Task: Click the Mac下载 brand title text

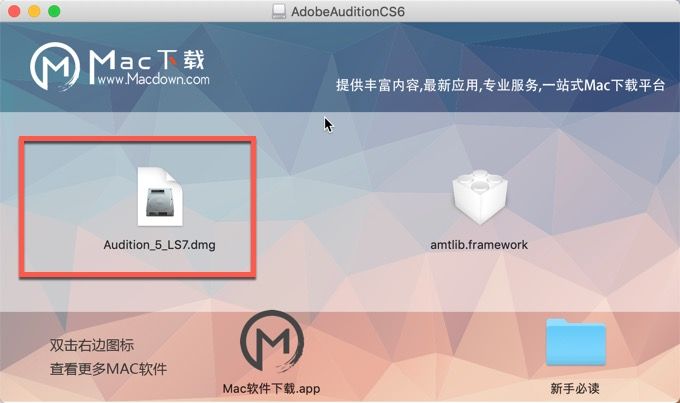Action: click(147, 61)
